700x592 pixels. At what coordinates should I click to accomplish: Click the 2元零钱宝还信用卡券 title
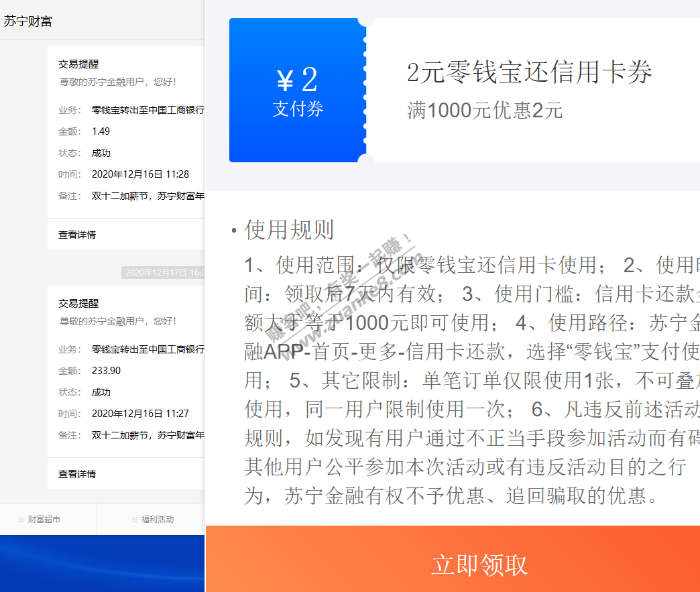(530, 72)
